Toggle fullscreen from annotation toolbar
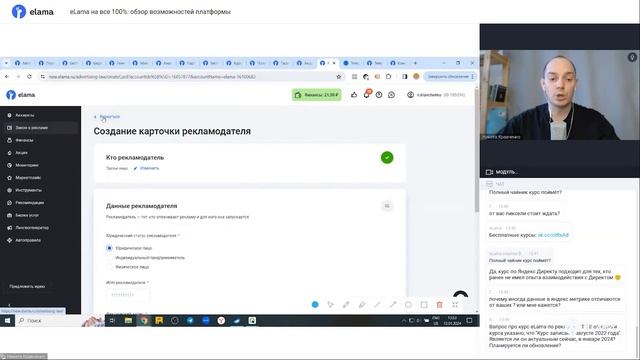 [455, 304]
